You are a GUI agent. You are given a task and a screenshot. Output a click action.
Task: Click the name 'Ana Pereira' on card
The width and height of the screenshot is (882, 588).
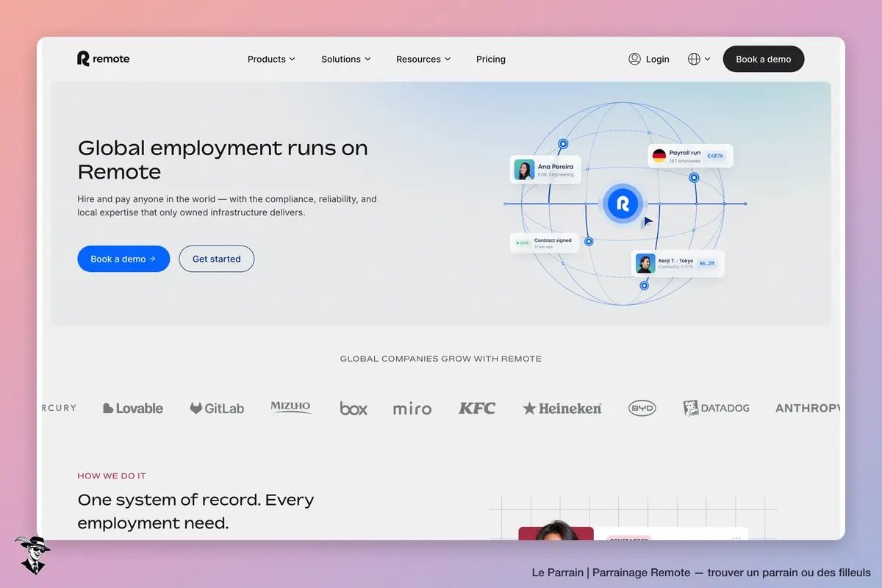pyautogui.click(x=556, y=167)
